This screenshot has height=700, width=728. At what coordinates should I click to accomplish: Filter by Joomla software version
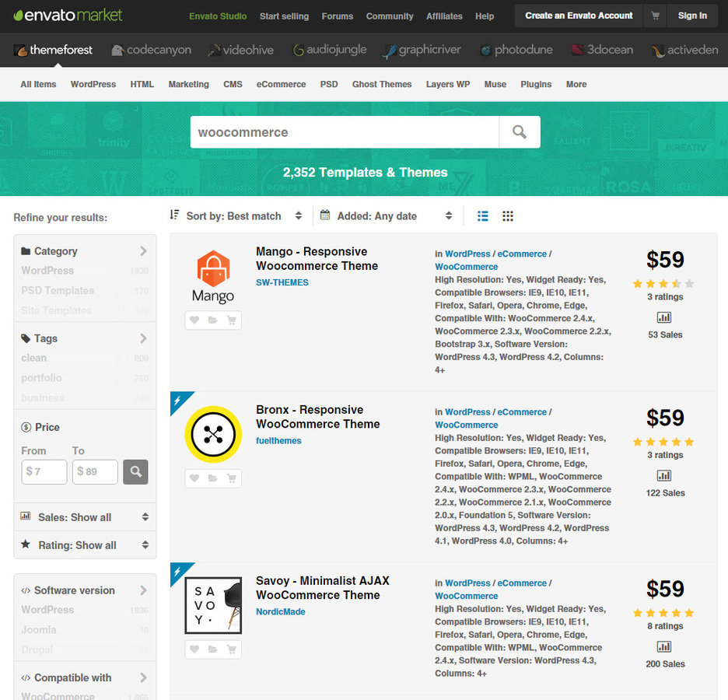point(39,630)
